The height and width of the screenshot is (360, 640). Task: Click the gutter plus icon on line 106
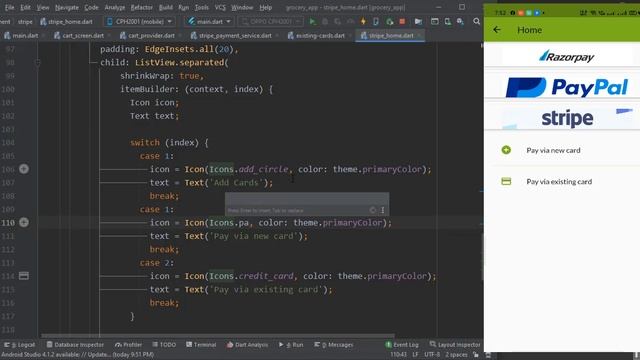tap(24, 169)
